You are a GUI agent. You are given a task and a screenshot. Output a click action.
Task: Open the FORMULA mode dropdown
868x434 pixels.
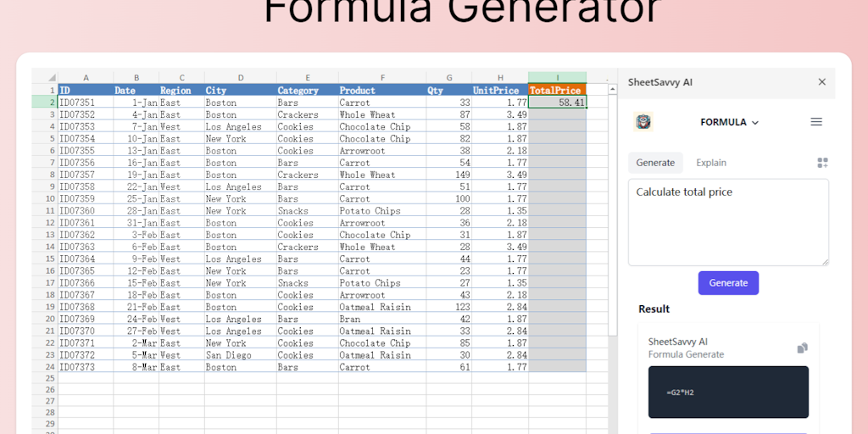729,122
